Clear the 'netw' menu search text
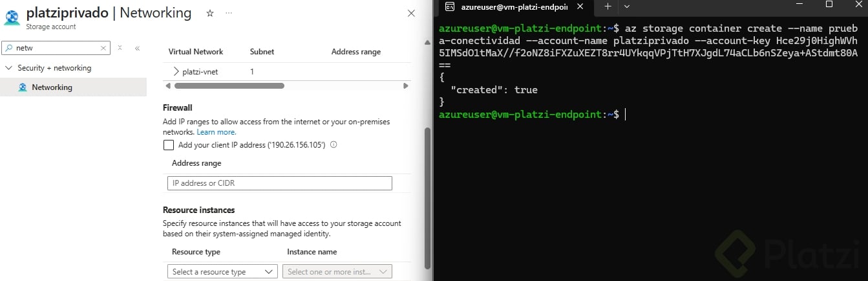 coord(103,48)
